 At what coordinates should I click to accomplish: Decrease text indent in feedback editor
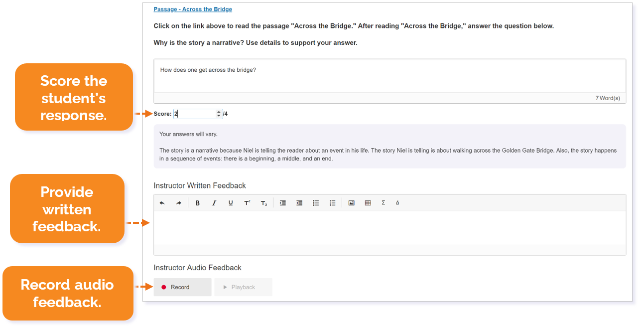[299, 203]
